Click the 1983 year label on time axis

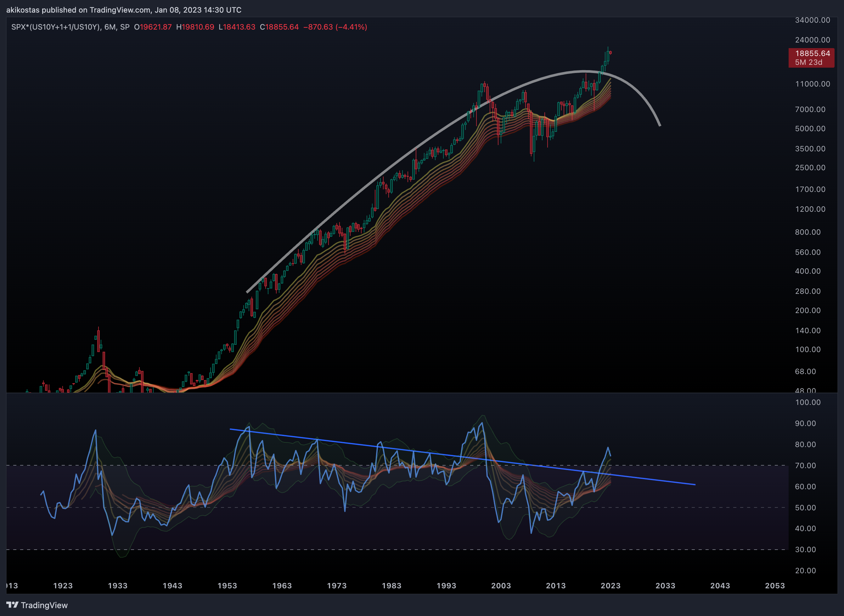click(391, 586)
